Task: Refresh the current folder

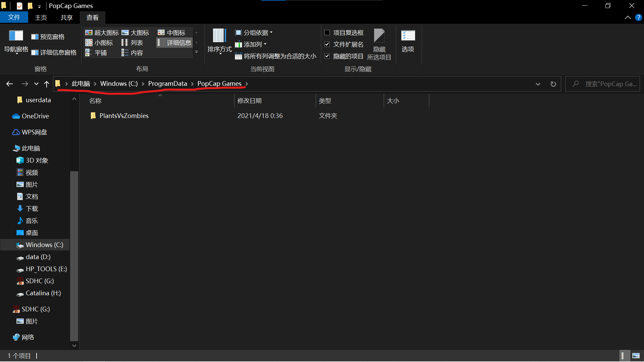Action: [553, 84]
